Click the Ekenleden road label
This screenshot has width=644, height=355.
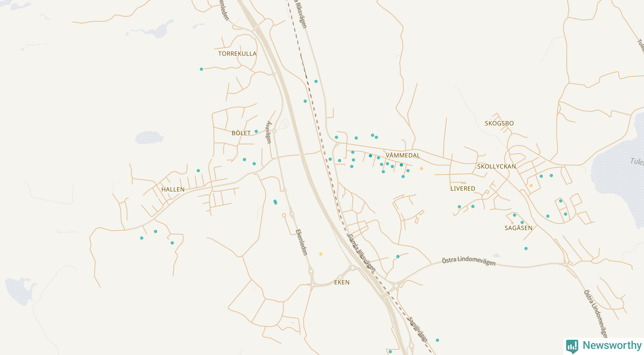pos(301,242)
